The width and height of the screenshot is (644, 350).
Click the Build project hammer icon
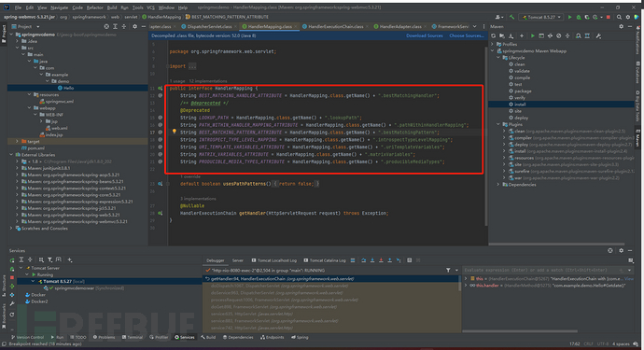[x=511, y=17]
